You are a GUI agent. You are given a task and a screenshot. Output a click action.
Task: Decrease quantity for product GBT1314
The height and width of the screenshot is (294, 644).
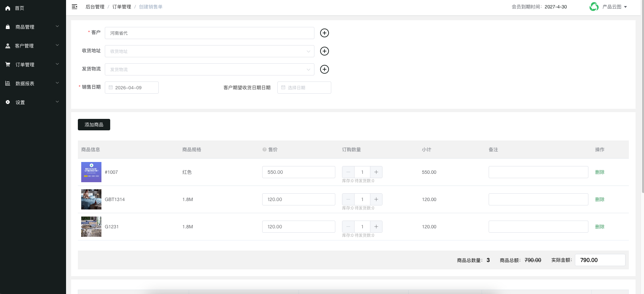click(348, 199)
